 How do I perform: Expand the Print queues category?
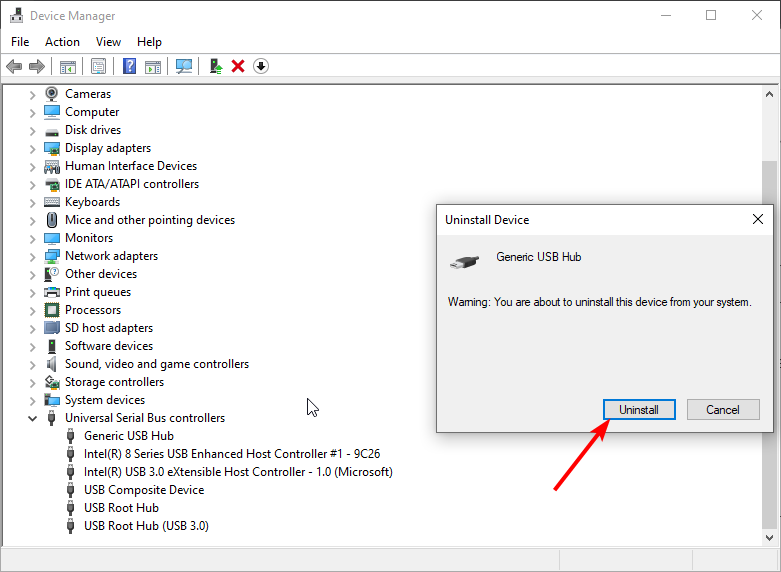(x=32, y=293)
